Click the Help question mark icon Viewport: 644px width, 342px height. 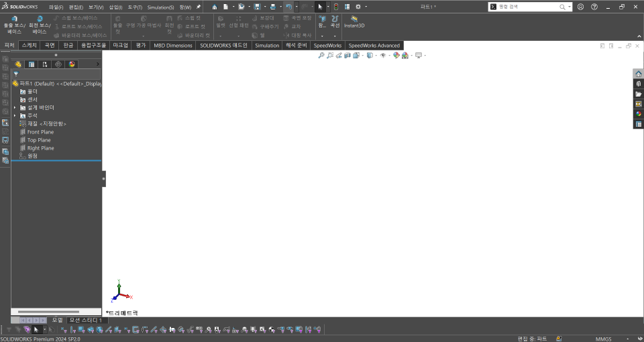(x=594, y=7)
